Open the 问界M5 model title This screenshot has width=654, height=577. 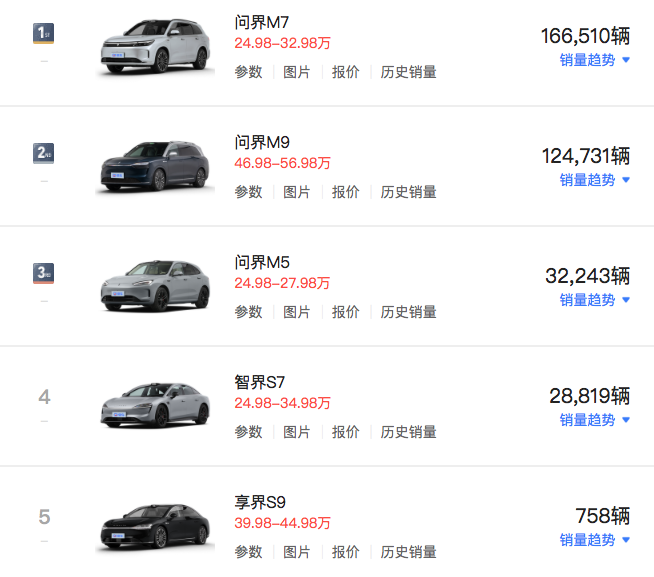point(262,262)
